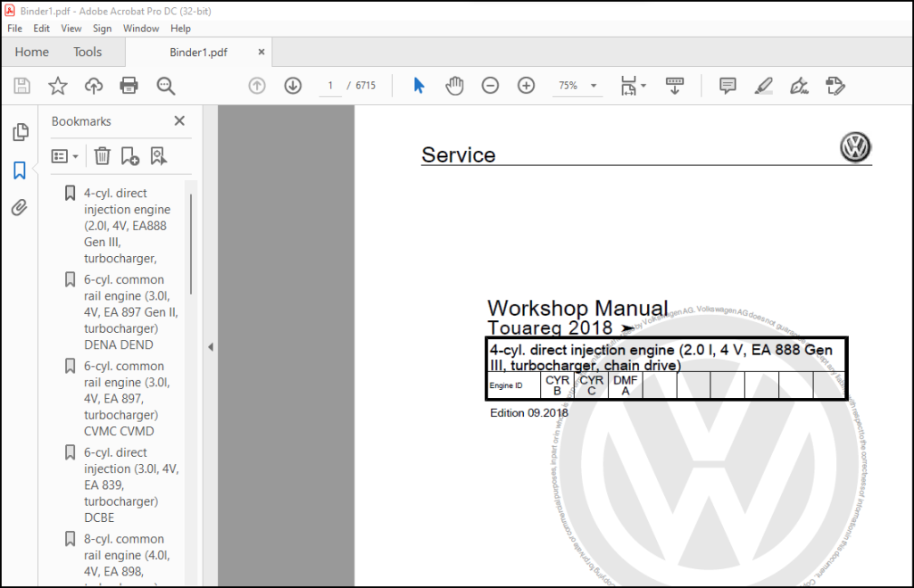Go to next page arrow

point(293,87)
